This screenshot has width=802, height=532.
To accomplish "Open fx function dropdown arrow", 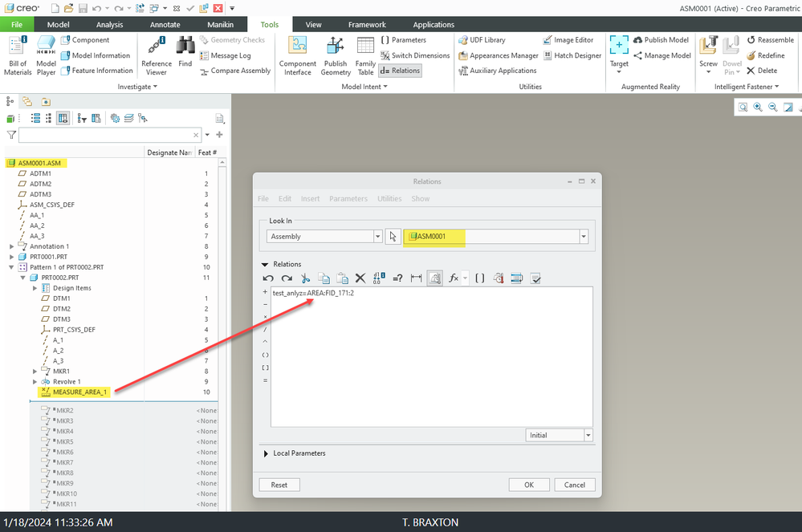I will [465, 278].
